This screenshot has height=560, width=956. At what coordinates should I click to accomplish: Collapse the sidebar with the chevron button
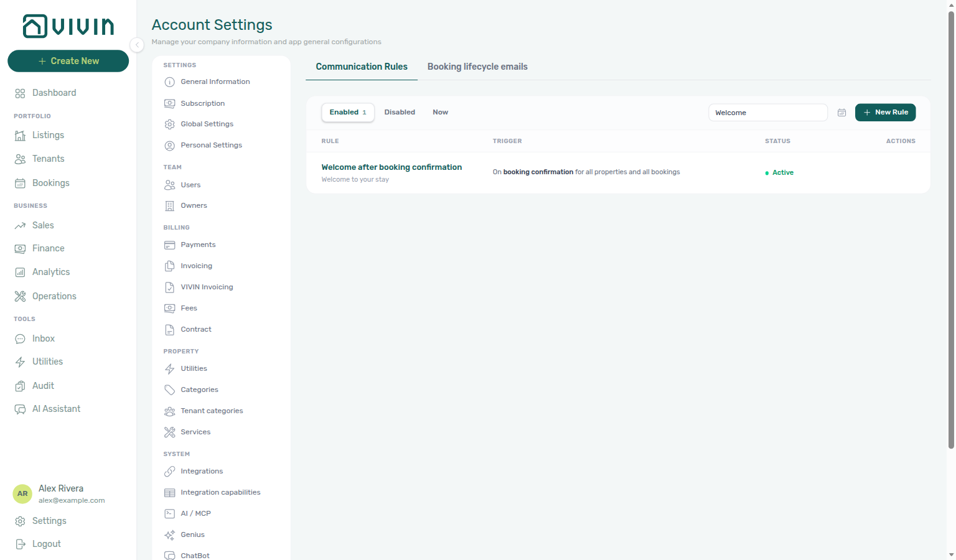[x=137, y=45]
